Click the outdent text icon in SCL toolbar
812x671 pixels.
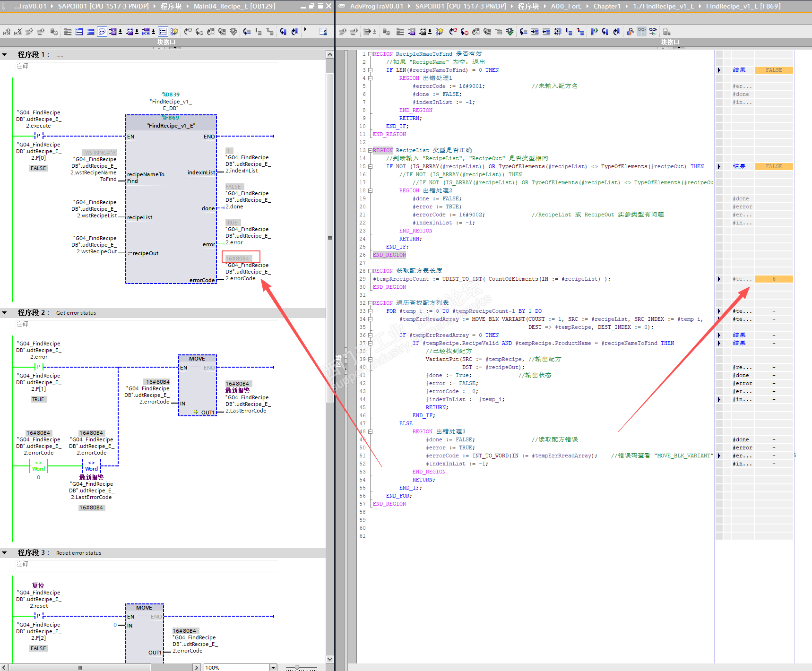click(x=546, y=32)
